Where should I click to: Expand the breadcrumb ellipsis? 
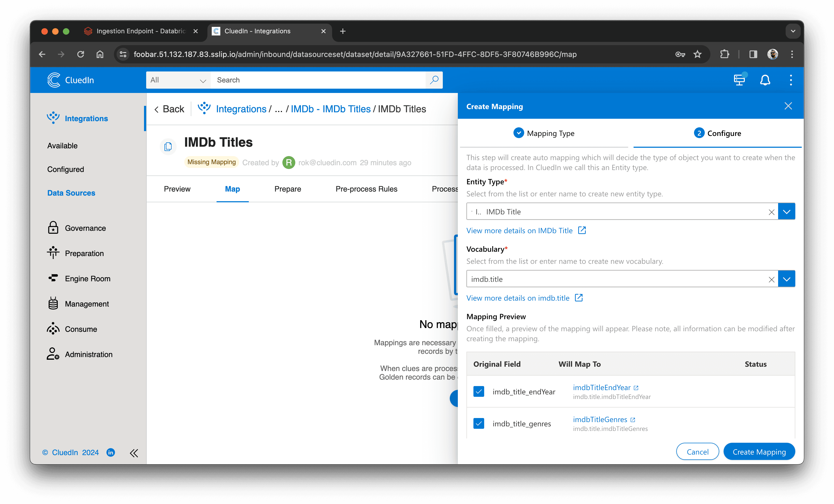click(x=278, y=109)
